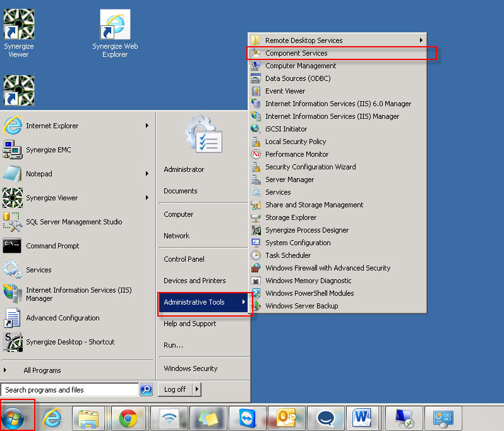The image size is (504, 431).
Task: Click Synergize Desktop - Shortcut icon
Action: pos(13,342)
